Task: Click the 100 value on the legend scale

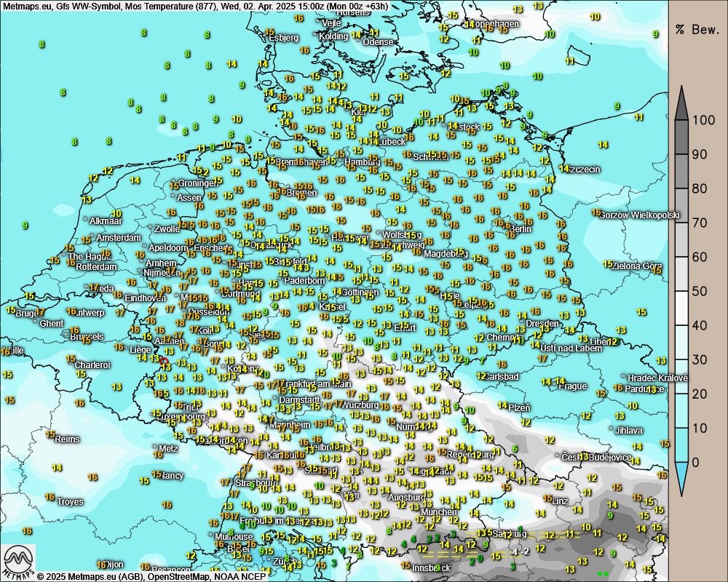Action: tap(703, 121)
